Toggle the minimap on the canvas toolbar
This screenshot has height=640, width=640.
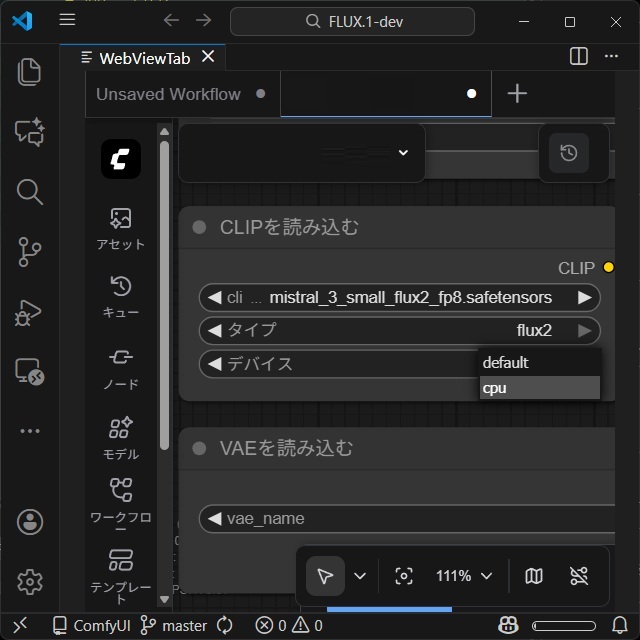tap(534, 576)
